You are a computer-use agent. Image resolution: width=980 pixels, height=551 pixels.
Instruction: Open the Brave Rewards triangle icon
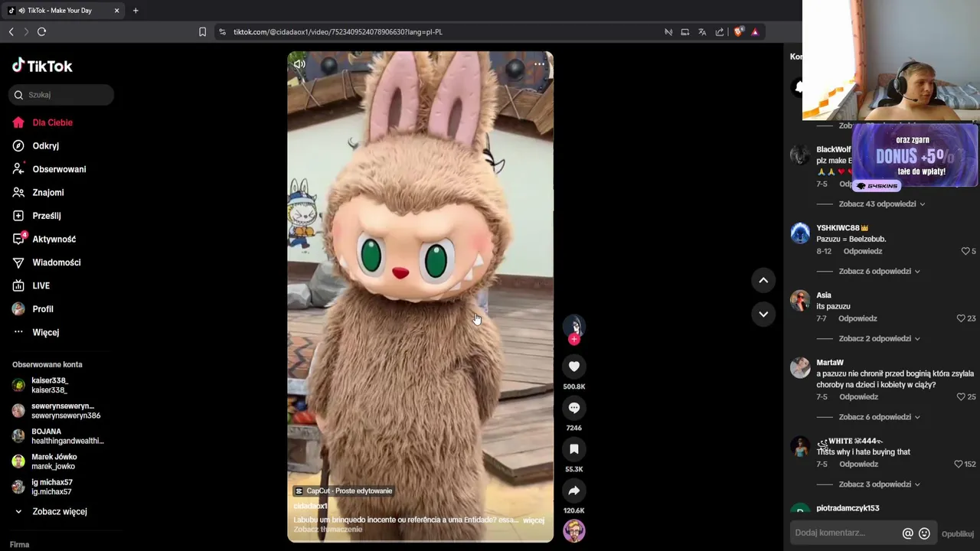tap(755, 32)
